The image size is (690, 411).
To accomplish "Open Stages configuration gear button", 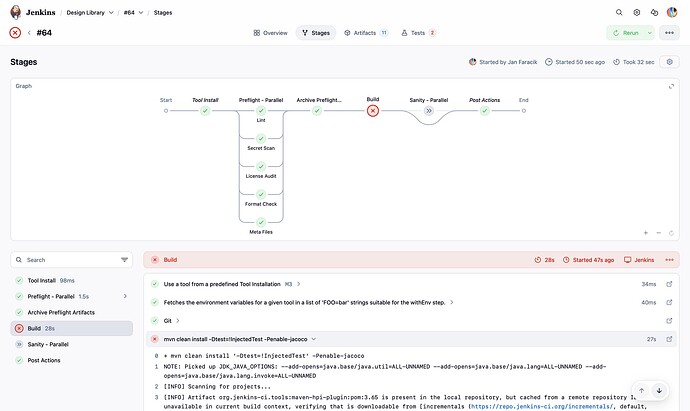I will [669, 62].
